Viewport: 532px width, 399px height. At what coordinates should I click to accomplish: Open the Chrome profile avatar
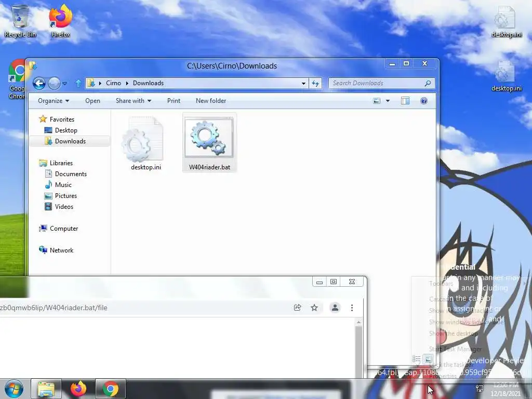[335, 308]
